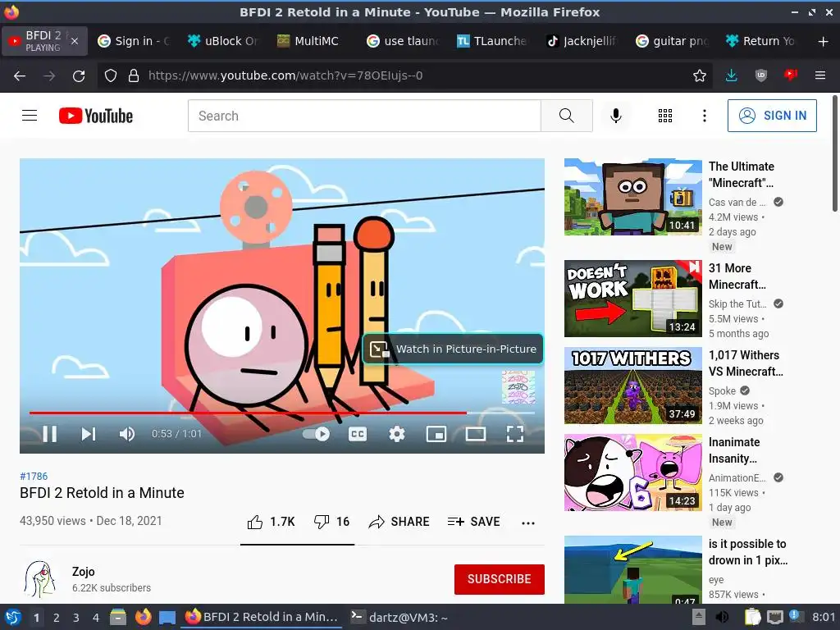The height and width of the screenshot is (630, 840).
Task: Switch to the Sign in tab
Action: click(134, 41)
